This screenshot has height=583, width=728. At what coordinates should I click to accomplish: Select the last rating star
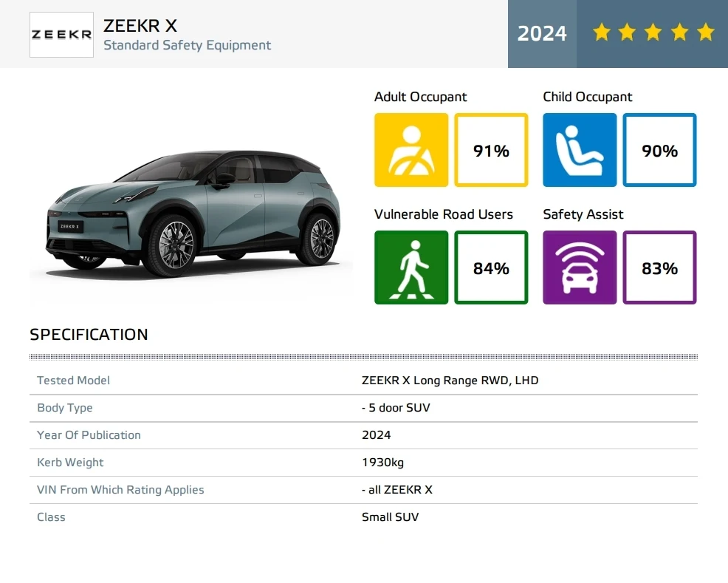click(705, 32)
